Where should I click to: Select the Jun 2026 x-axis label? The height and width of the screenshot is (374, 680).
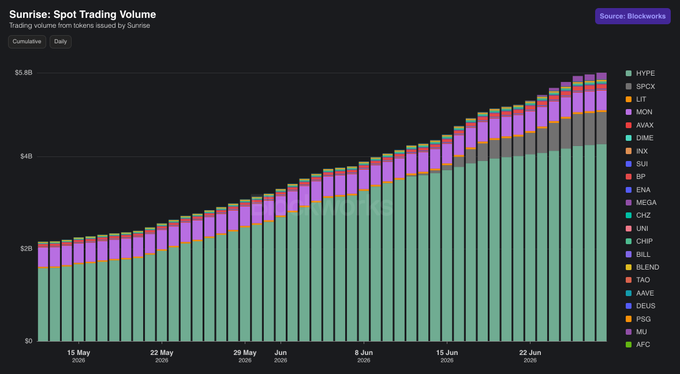tap(281, 356)
